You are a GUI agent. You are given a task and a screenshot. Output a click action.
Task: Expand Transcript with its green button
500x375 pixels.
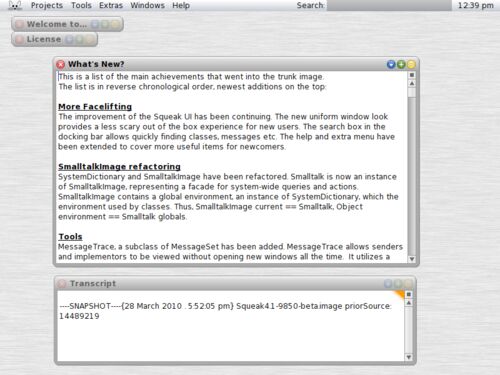398,284
